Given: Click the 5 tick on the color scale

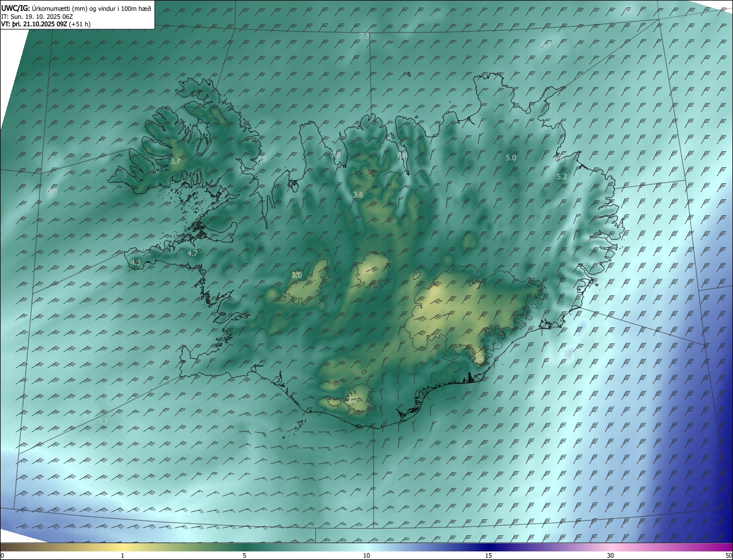Looking at the screenshot, I should pyautogui.click(x=245, y=555).
